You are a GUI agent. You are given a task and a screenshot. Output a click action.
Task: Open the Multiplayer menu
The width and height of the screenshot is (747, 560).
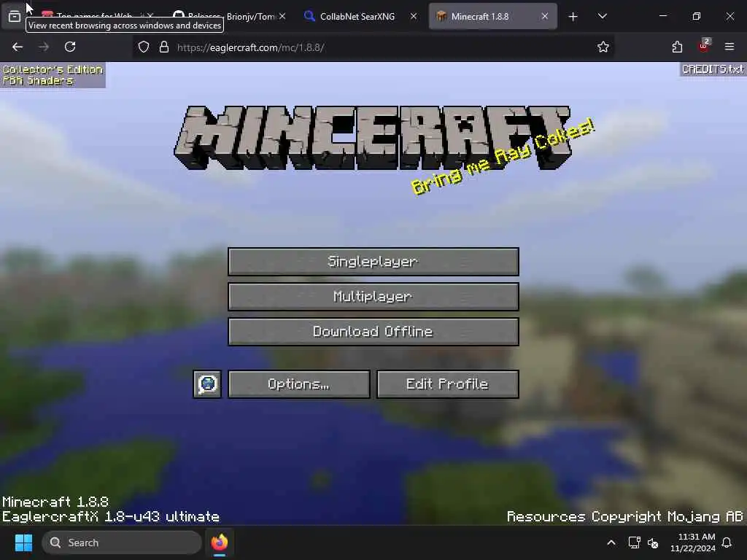pyautogui.click(x=373, y=297)
